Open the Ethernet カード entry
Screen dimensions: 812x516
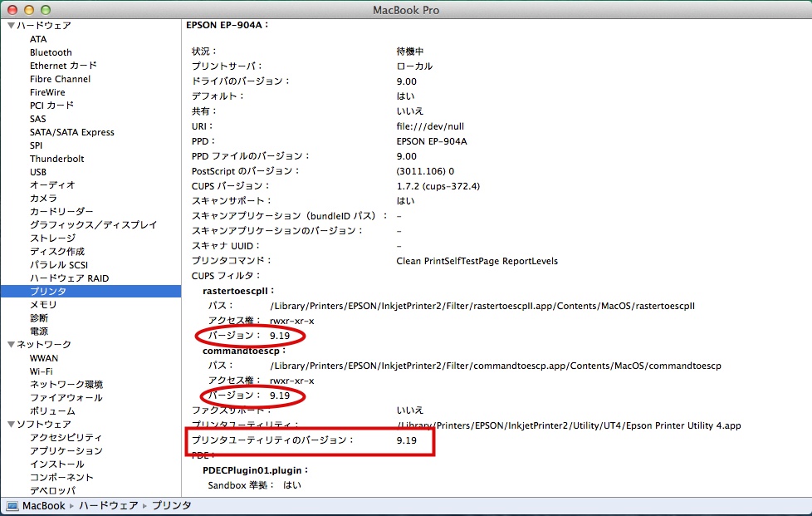click(63, 66)
